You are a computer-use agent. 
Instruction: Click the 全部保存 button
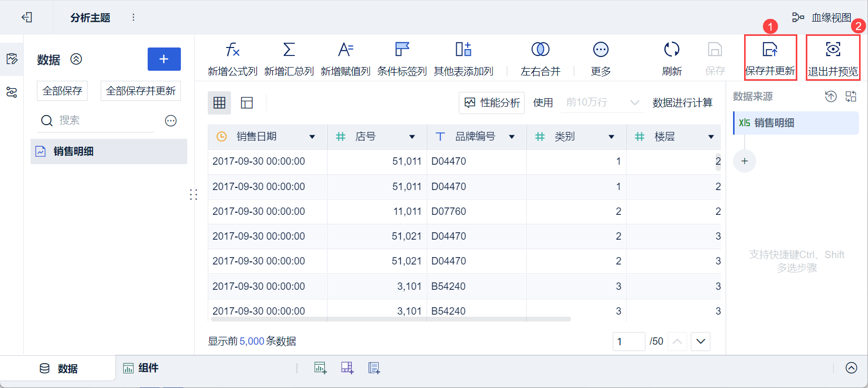coord(62,91)
